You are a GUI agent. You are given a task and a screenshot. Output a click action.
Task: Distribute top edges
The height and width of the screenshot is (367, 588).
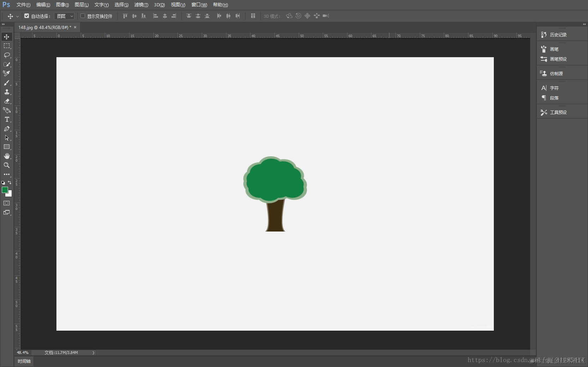[189, 16]
